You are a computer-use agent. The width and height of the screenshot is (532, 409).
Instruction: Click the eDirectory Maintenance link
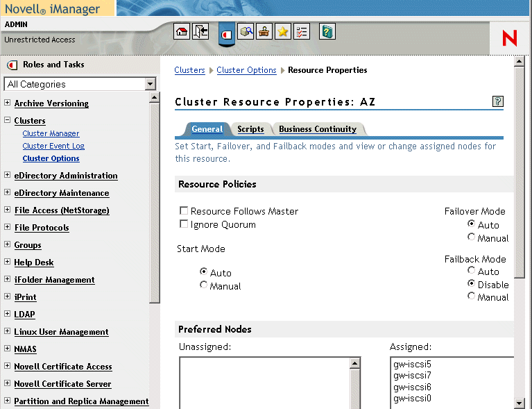[62, 193]
